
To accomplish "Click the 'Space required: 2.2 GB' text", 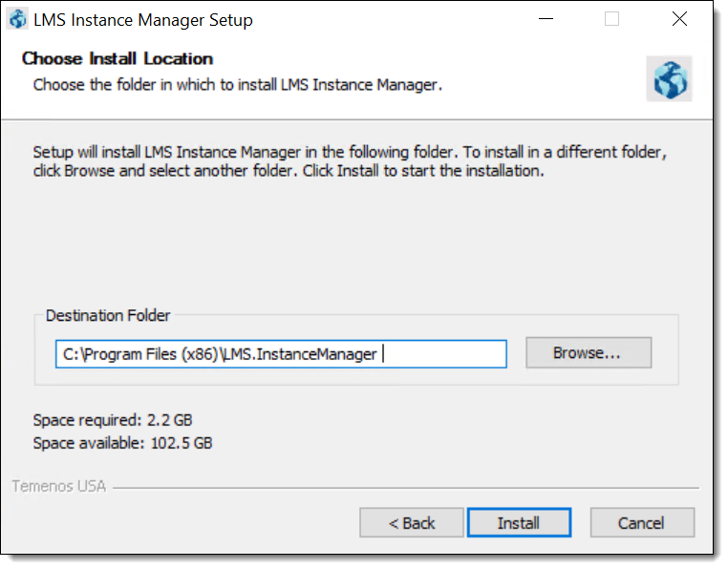I will pos(113,420).
